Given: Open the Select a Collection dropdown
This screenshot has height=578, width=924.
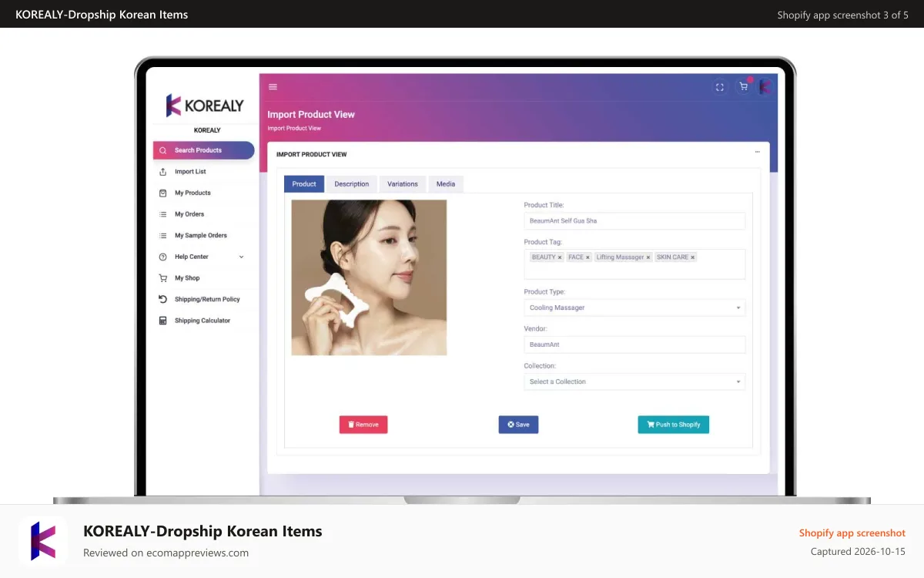Looking at the screenshot, I should tap(634, 381).
